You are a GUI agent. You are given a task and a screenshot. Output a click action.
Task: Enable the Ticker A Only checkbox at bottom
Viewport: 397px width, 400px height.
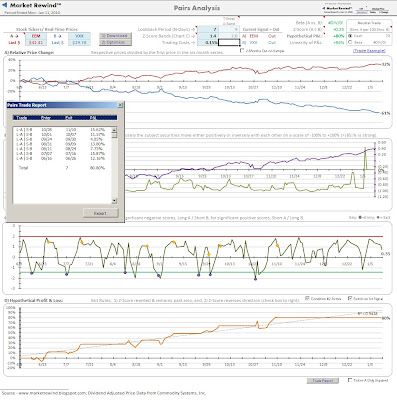pyautogui.click(x=350, y=380)
